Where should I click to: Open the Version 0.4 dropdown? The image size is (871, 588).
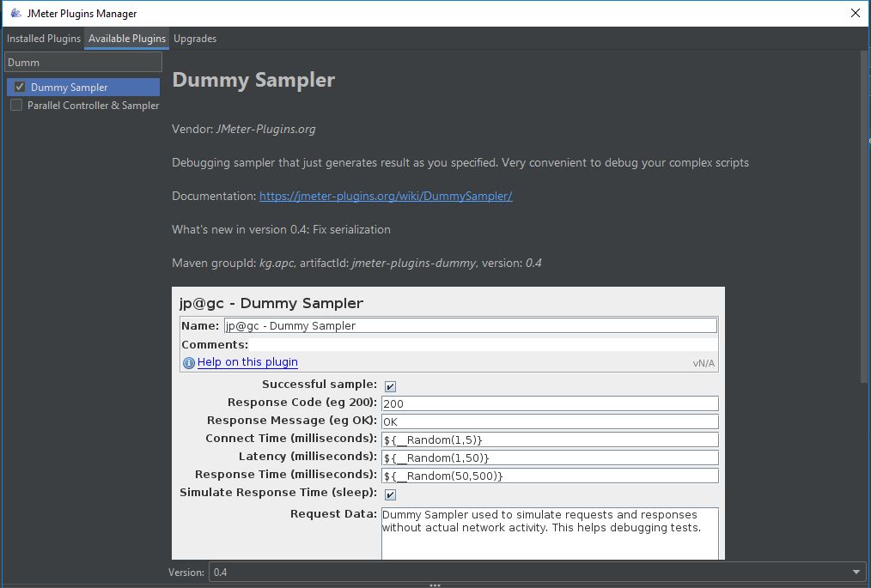[533, 573]
